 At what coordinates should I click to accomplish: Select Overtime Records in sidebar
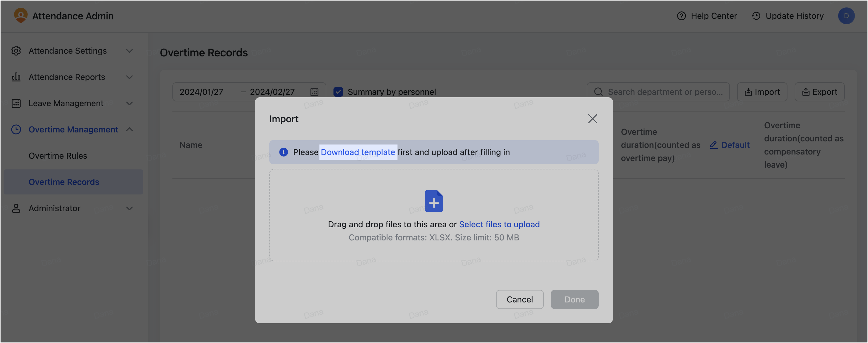pyautogui.click(x=64, y=182)
